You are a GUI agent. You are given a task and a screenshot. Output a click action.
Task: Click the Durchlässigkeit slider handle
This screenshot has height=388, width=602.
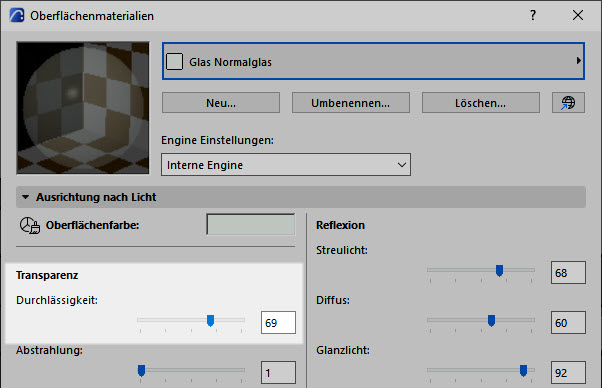(210, 320)
